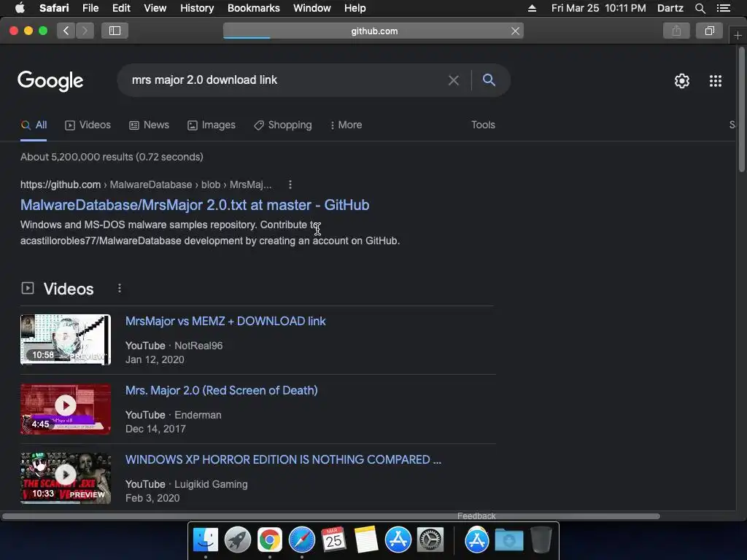Image resolution: width=747 pixels, height=560 pixels.
Task: Open Mrs. Major 2.0 (Red Screen of Death) video
Action: [x=222, y=391]
